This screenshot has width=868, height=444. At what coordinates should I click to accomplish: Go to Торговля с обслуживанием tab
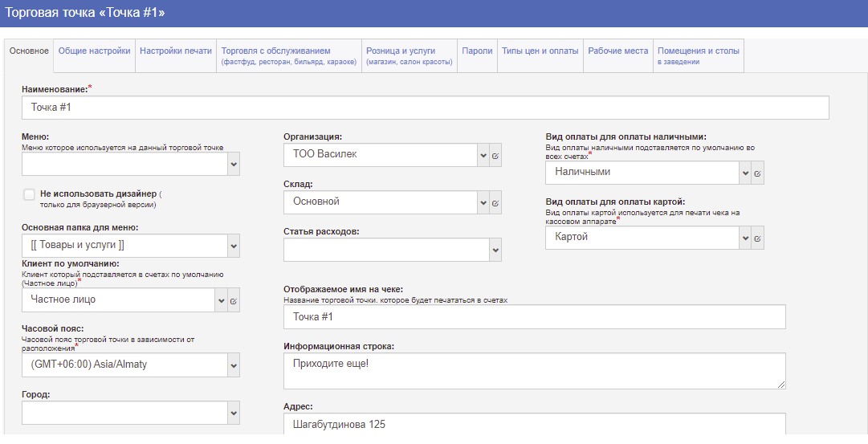(x=288, y=55)
